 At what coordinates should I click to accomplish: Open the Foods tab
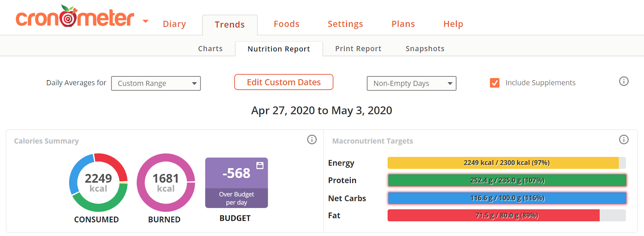tap(287, 24)
